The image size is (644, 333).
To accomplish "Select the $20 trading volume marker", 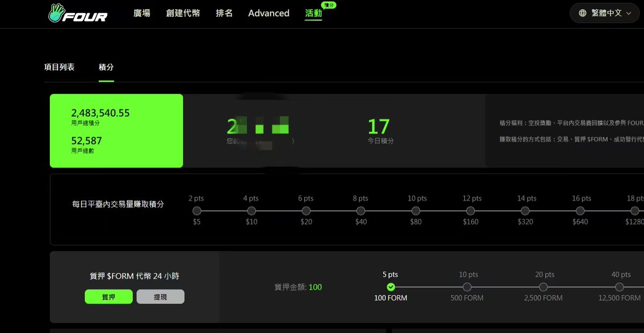I will coord(306,211).
